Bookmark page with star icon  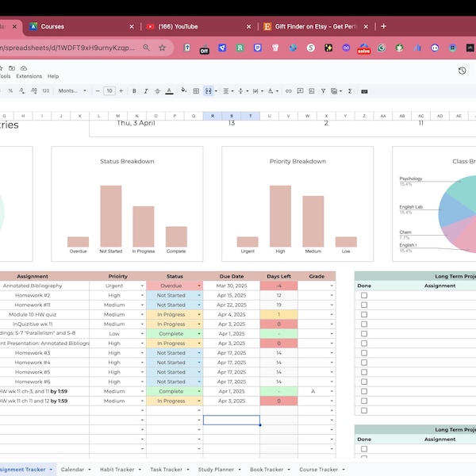click(162, 48)
